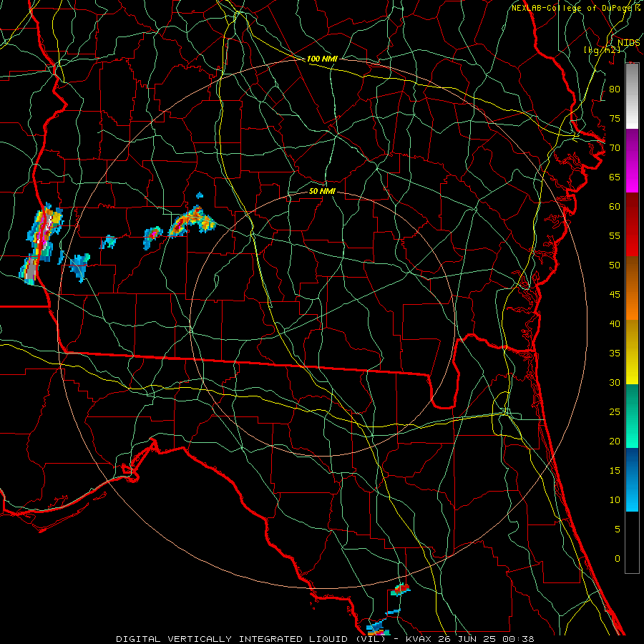Image resolution: width=644 pixels, height=644 pixels.
Task: Click the "65" value on the VIL scale
Action: click(615, 177)
